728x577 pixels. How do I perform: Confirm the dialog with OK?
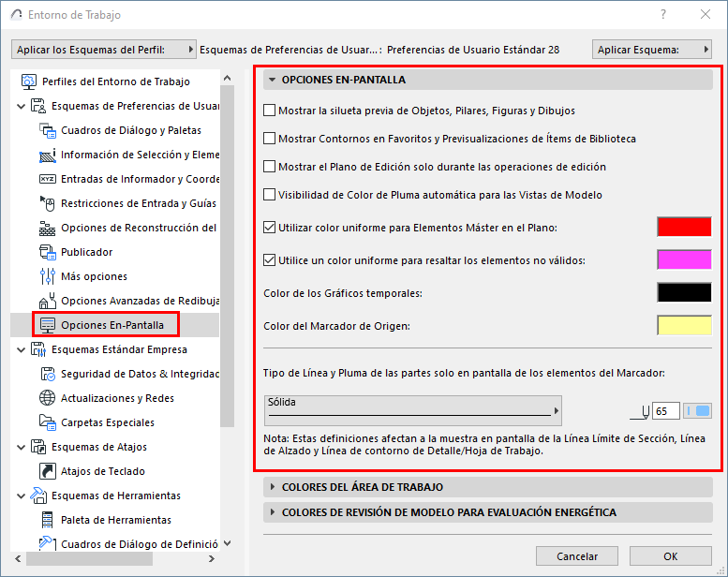click(x=671, y=556)
